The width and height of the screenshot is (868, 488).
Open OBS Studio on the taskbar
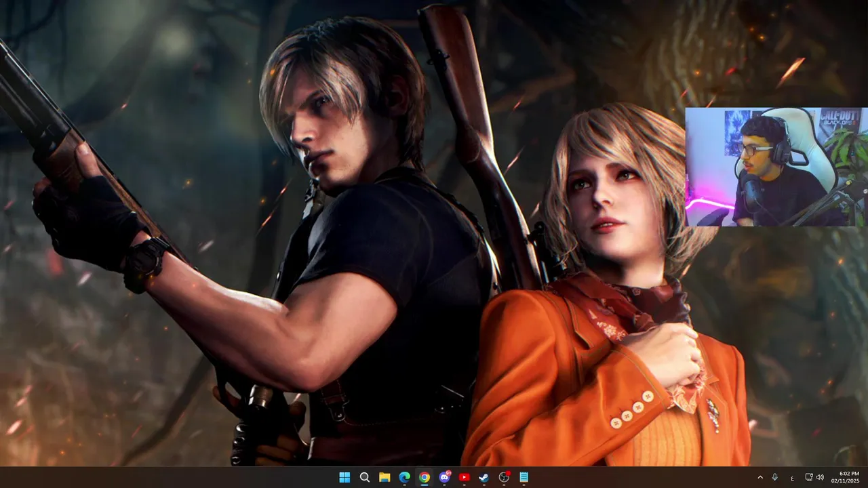pyautogui.click(x=504, y=477)
